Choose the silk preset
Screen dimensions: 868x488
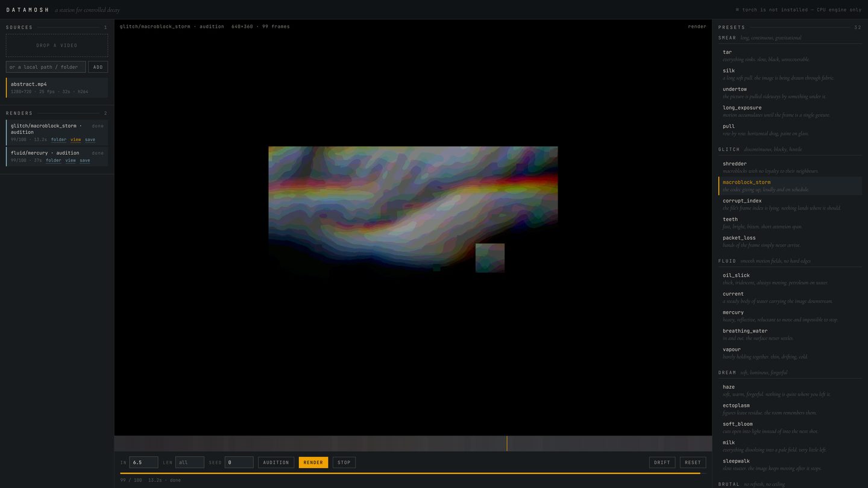790,74
